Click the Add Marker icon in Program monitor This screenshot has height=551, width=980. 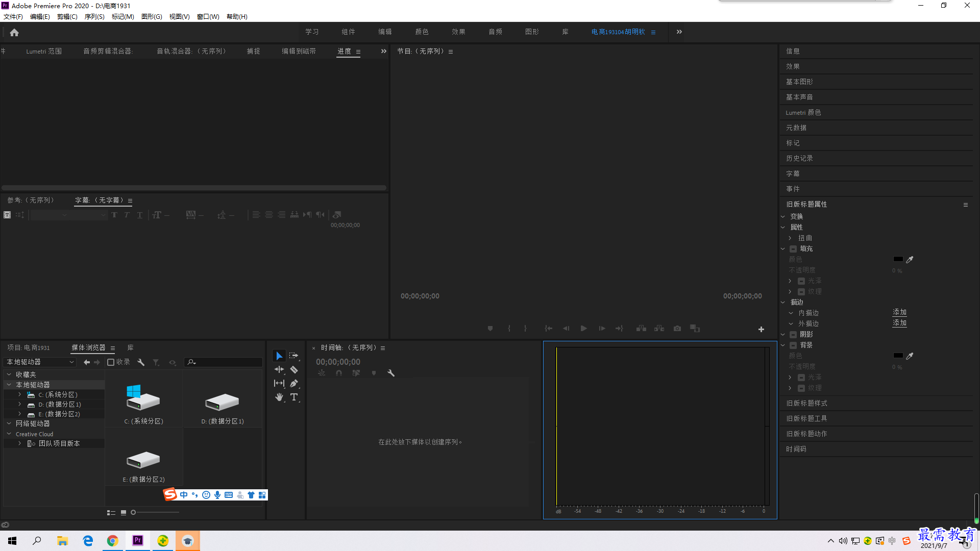(x=491, y=329)
